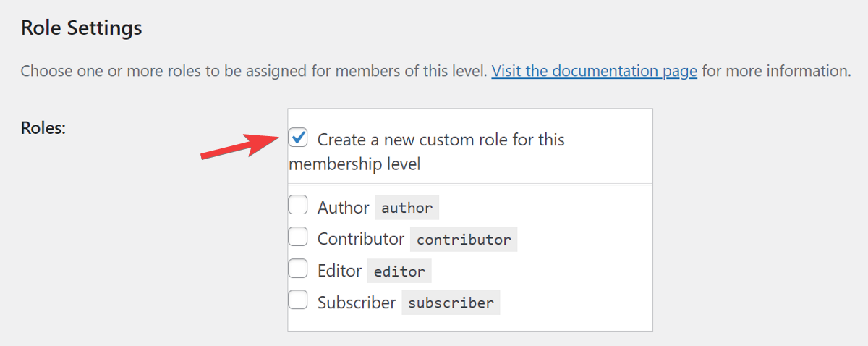The height and width of the screenshot is (346, 868).
Task: Tick the Contributor role checkbox
Action: pyautogui.click(x=298, y=237)
